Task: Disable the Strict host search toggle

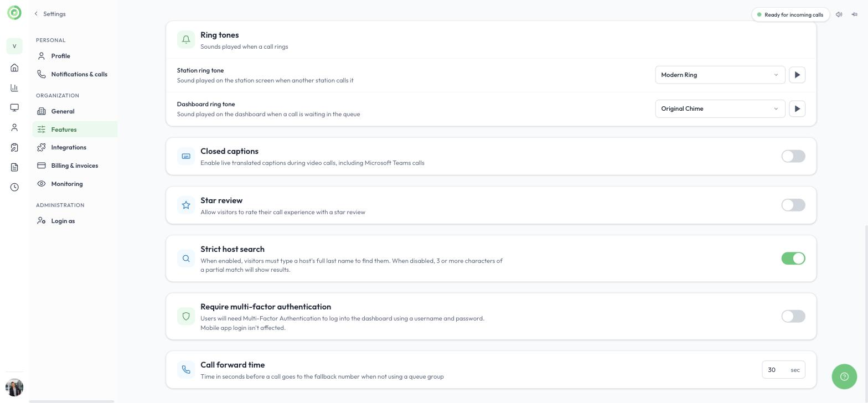Action: click(793, 259)
